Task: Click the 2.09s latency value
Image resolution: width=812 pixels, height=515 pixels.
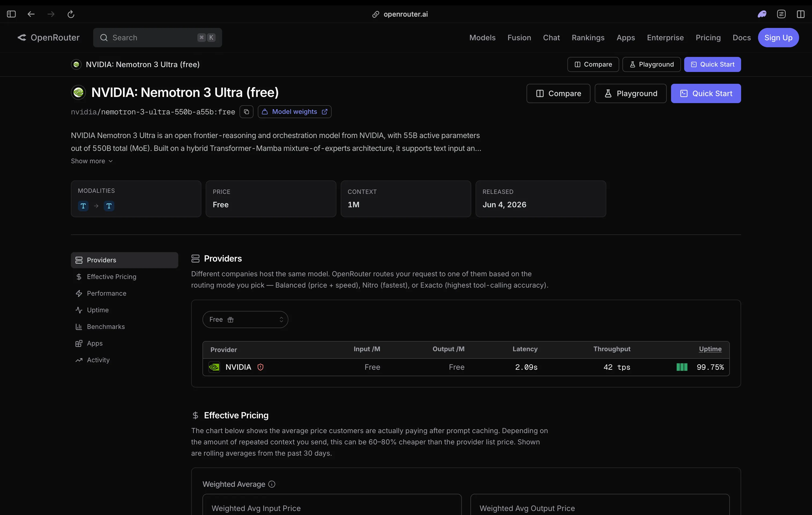Action: (x=526, y=367)
